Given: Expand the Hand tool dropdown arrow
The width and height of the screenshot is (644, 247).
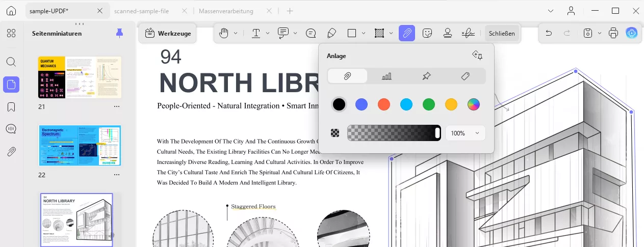Looking at the screenshot, I should (236, 33).
